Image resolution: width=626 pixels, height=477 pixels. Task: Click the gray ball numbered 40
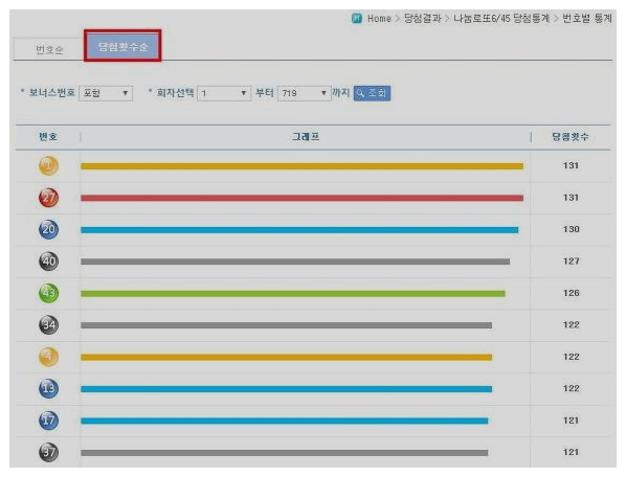(x=49, y=261)
